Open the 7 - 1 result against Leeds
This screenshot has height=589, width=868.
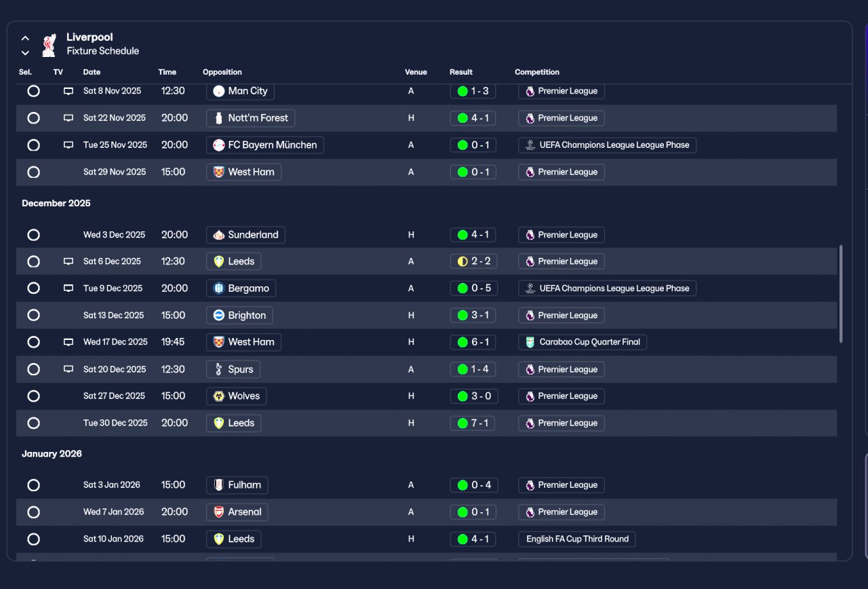click(473, 423)
